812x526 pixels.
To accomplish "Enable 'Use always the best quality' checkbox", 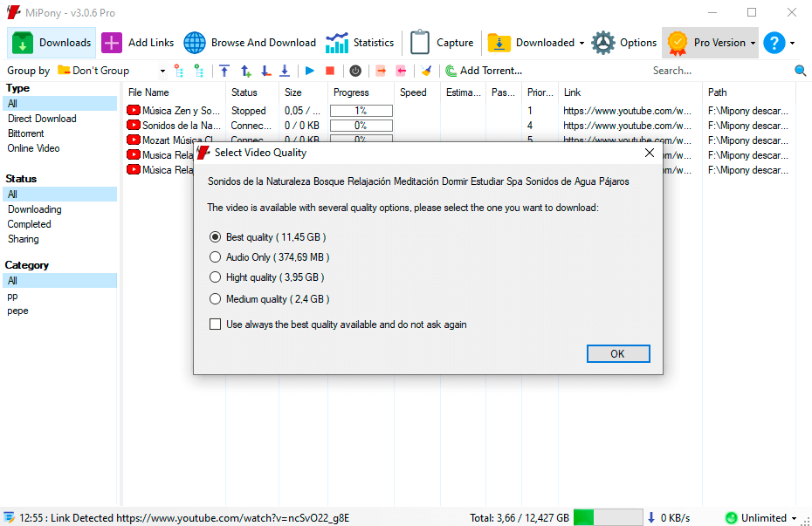I will [215, 324].
